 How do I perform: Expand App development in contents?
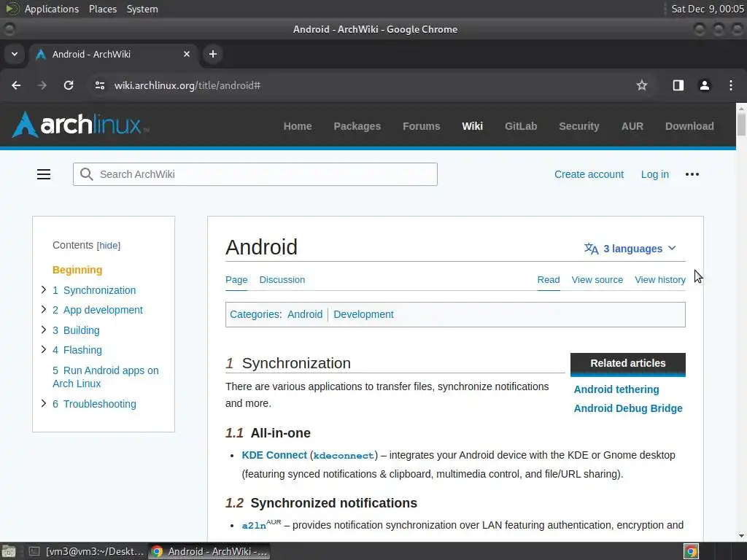(x=43, y=309)
